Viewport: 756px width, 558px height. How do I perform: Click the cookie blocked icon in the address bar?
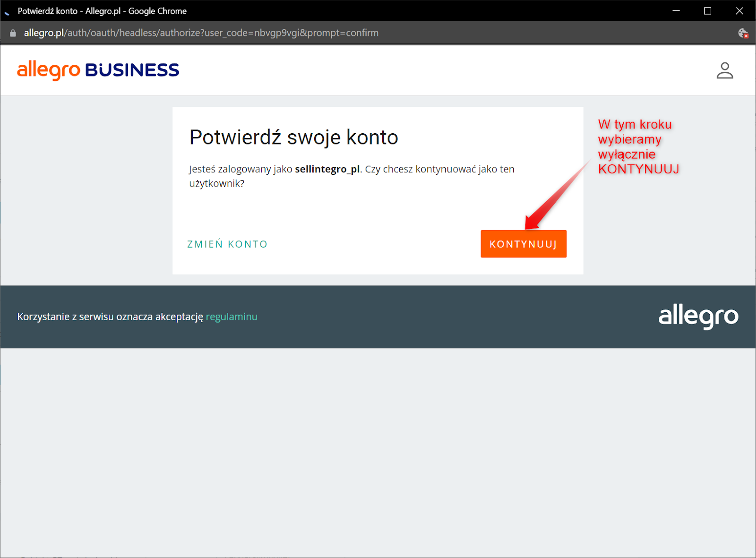coord(743,33)
